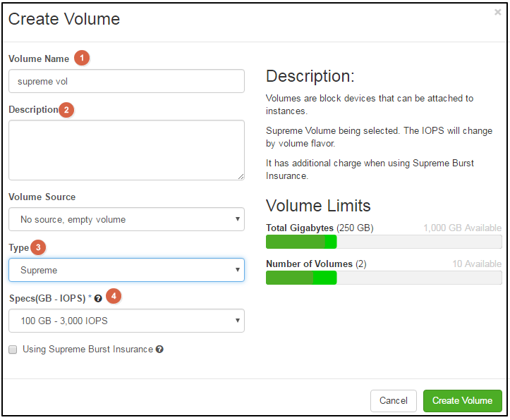Click the Supreme Burst Insurance help icon
This screenshot has width=510, height=420.
159,350
